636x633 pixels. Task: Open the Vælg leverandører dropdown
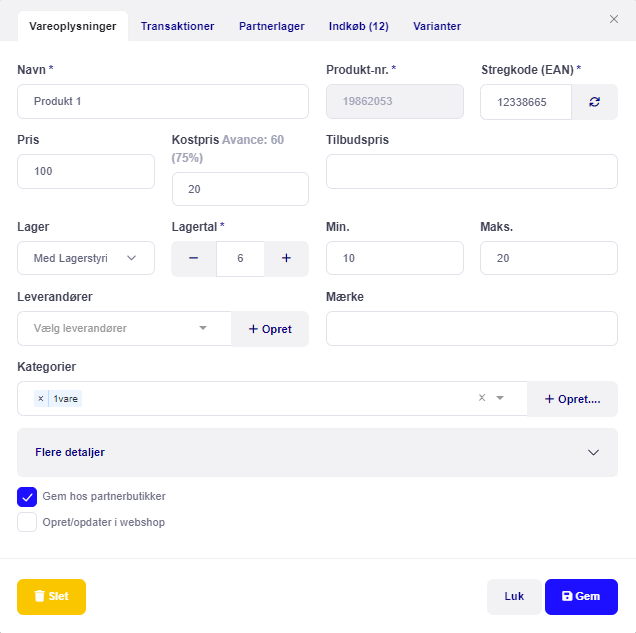pyautogui.click(x=124, y=328)
